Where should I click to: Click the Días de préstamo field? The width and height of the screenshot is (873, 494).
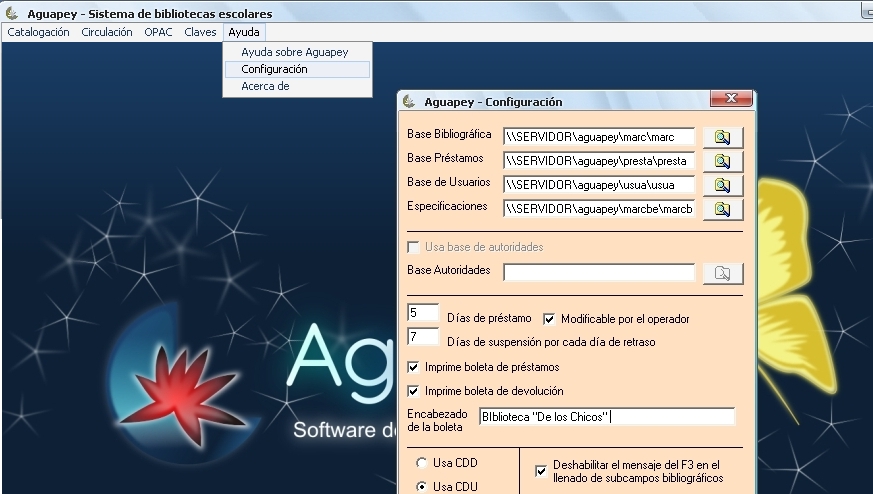[423, 314]
